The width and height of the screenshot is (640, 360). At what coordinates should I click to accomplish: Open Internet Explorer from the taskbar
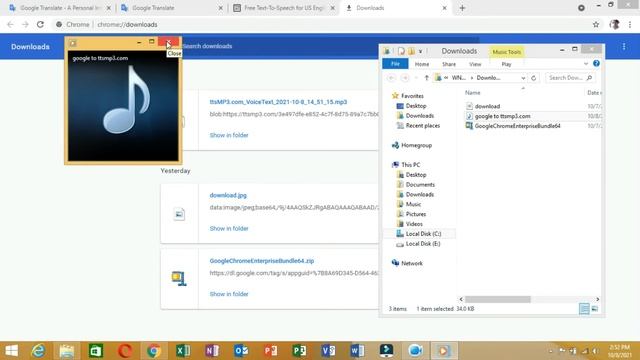[x=38, y=351]
